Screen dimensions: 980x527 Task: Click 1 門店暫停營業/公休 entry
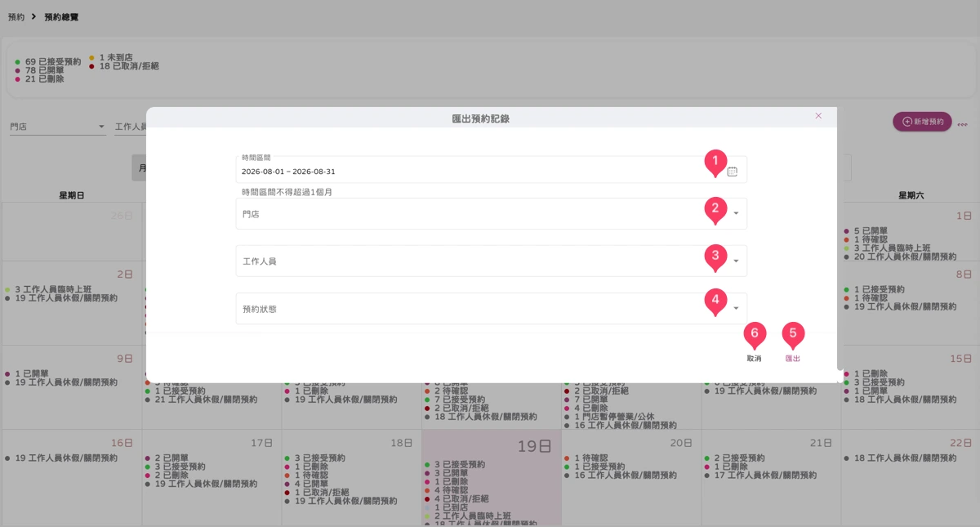pos(615,417)
